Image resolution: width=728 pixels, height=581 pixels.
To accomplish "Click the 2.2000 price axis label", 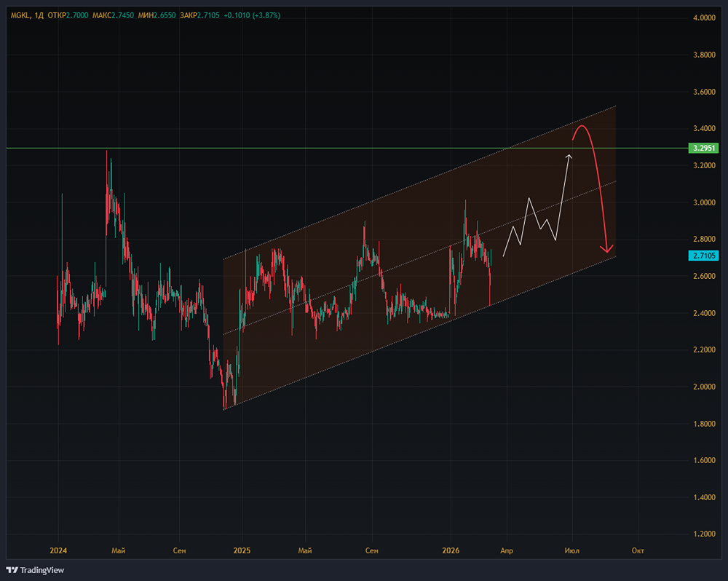I will 704,349.
